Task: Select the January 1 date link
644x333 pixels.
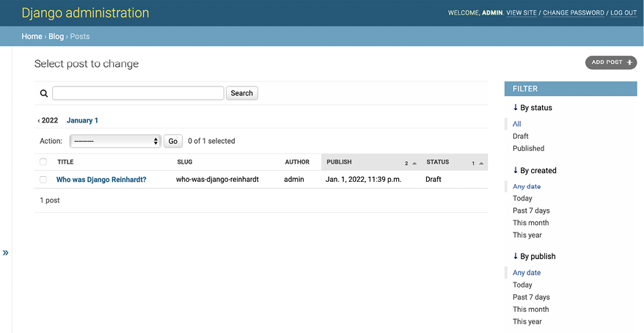Action: pos(82,120)
